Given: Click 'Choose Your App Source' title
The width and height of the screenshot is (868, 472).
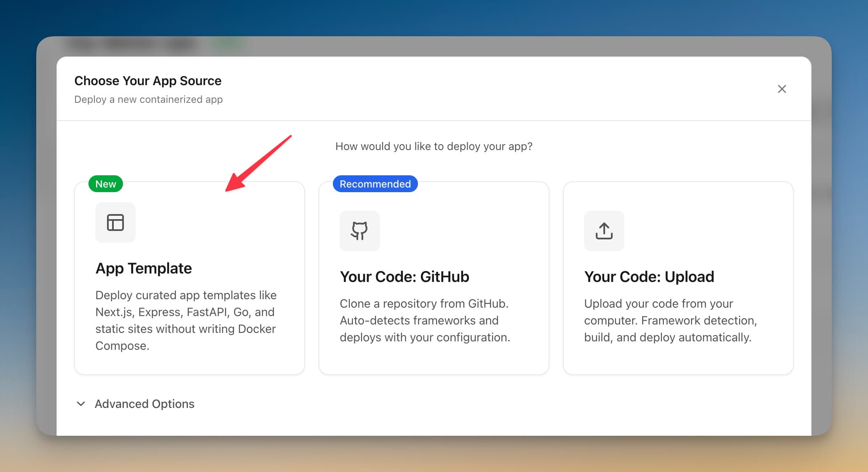Looking at the screenshot, I should point(148,80).
